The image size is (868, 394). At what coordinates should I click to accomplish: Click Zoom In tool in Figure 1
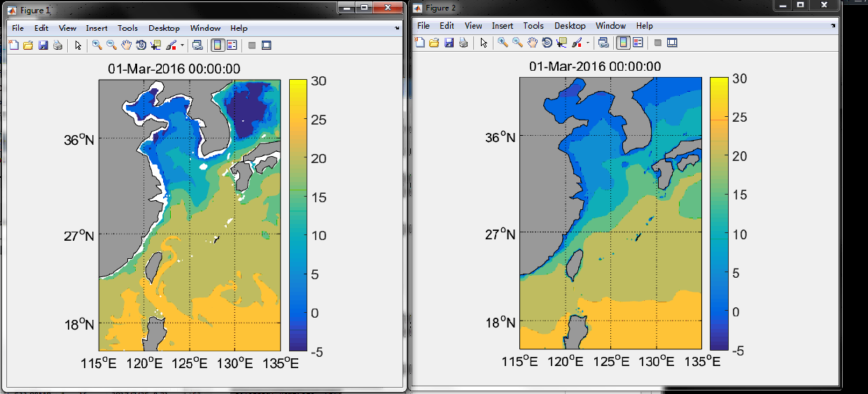coord(97,45)
